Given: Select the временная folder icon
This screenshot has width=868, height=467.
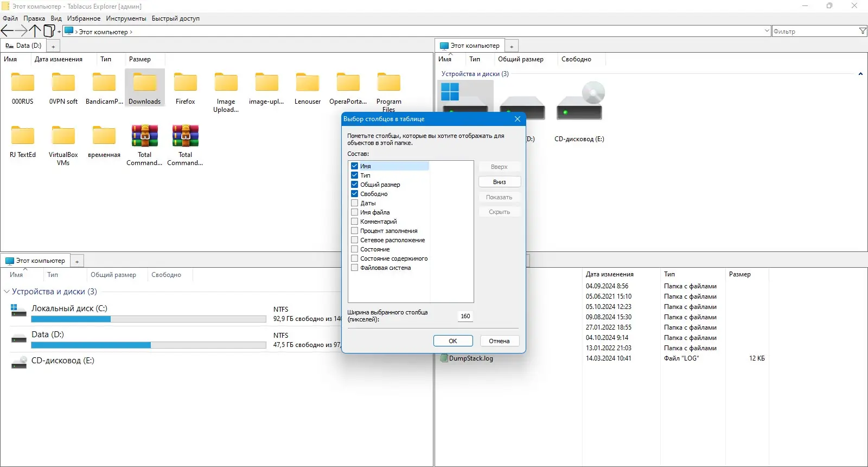Looking at the screenshot, I should (104, 135).
